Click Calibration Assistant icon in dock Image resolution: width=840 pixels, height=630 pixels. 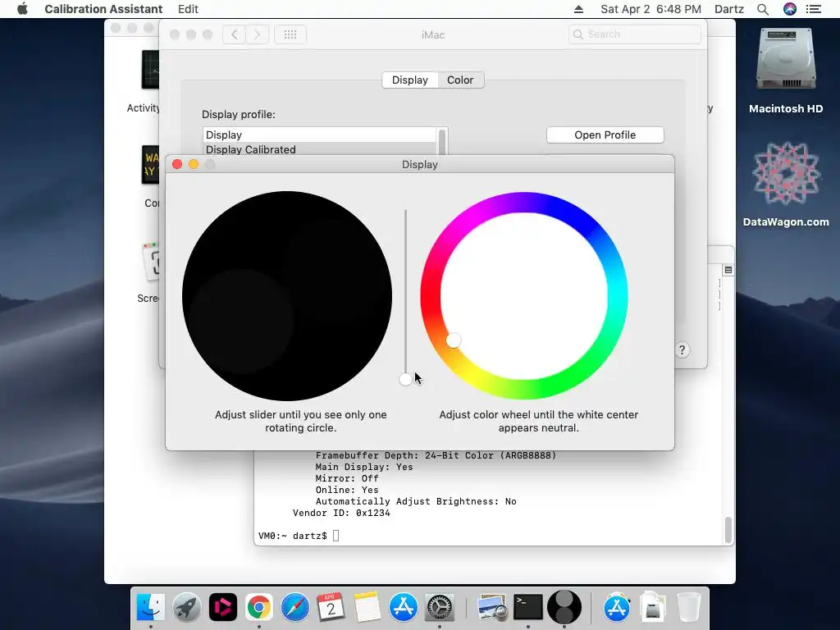pyautogui.click(x=564, y=607)
